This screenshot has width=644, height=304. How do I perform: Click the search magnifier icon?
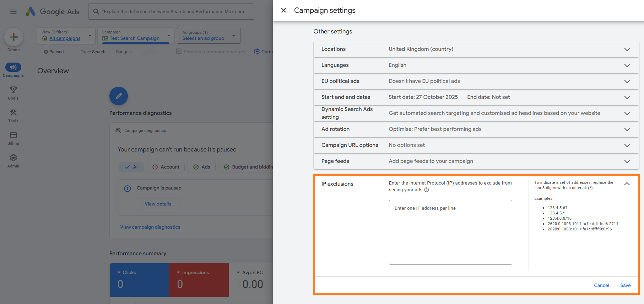click(x=96, y=12)
